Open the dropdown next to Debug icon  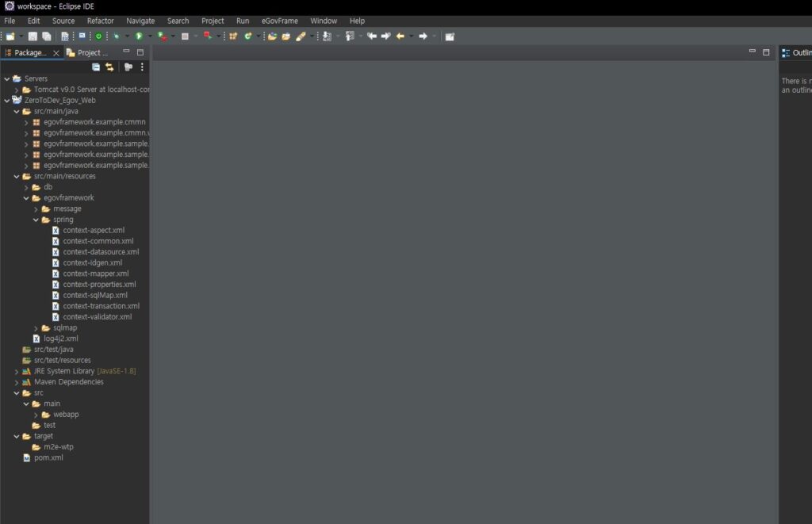tap(127, 36)
